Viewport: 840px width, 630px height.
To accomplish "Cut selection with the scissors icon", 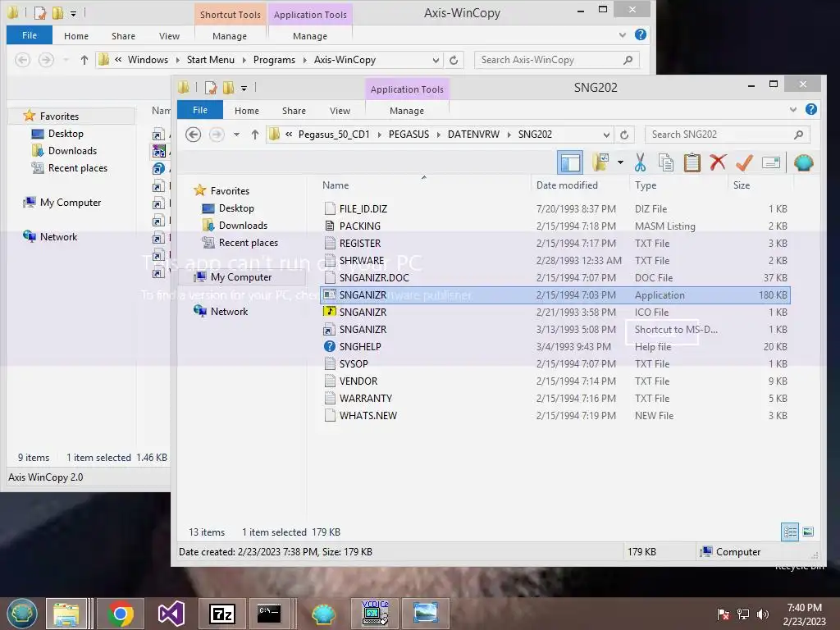I will pos(640,162).
